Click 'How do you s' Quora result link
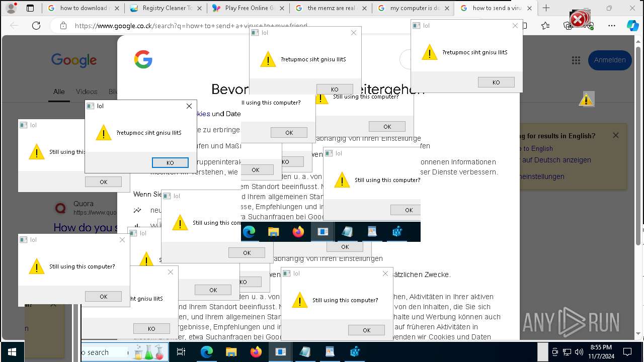 (x=86, y=228)
